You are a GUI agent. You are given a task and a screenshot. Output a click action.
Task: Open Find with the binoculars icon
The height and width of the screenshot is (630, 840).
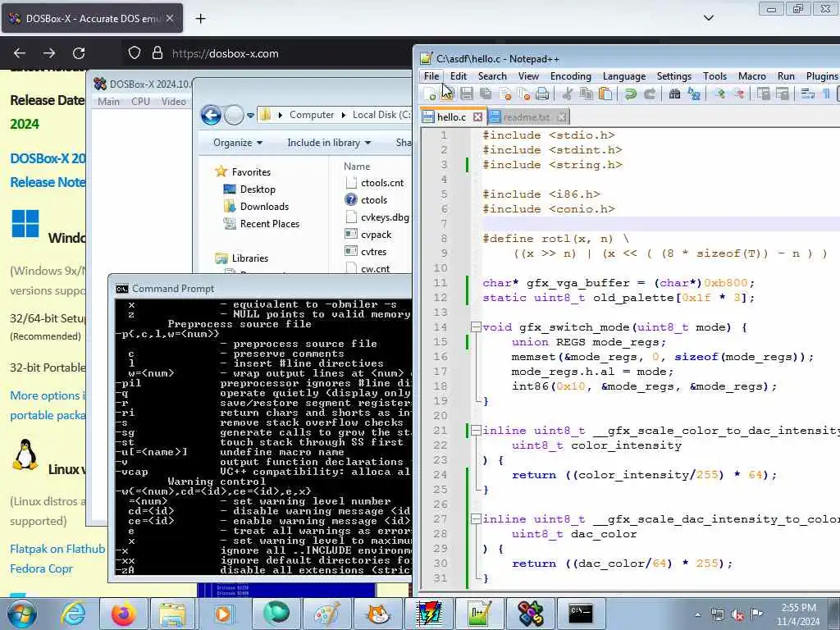pos(674,94)
